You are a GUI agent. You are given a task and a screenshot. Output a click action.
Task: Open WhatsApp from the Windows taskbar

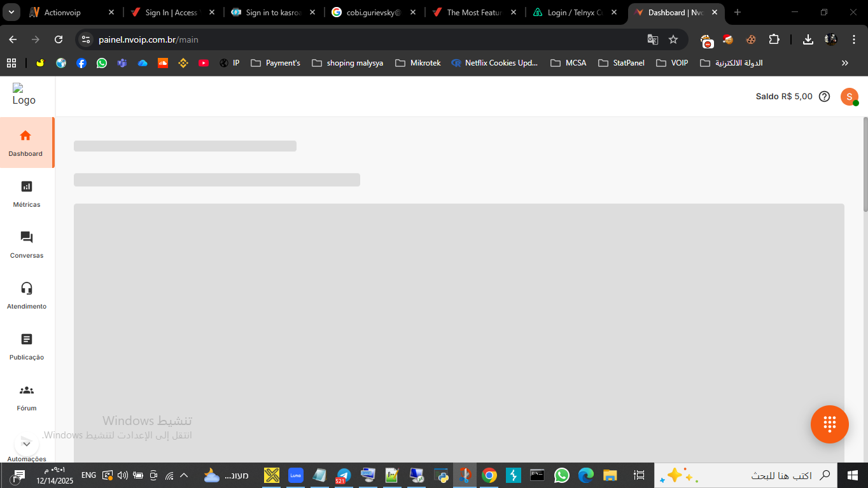(561, 475)
